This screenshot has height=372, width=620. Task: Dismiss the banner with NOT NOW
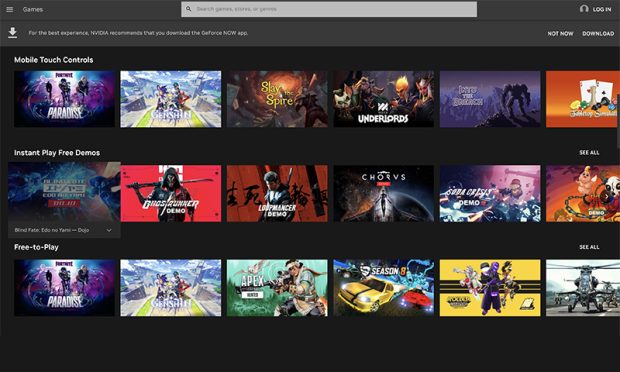[560, 34]
